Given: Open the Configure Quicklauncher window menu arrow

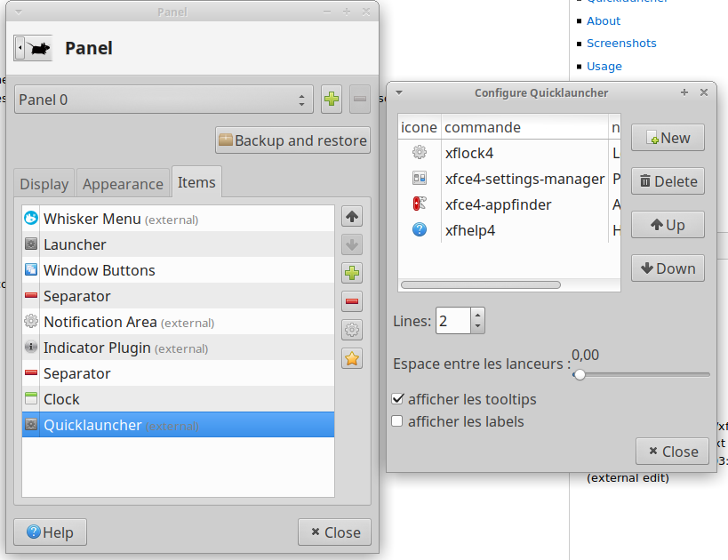Looking at the screenshot, I should point(399,92).
